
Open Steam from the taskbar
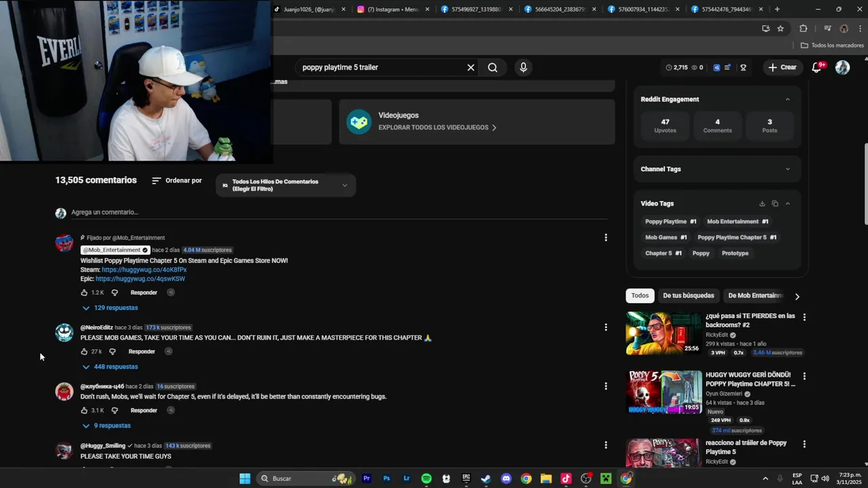click(x=486, y=479)
